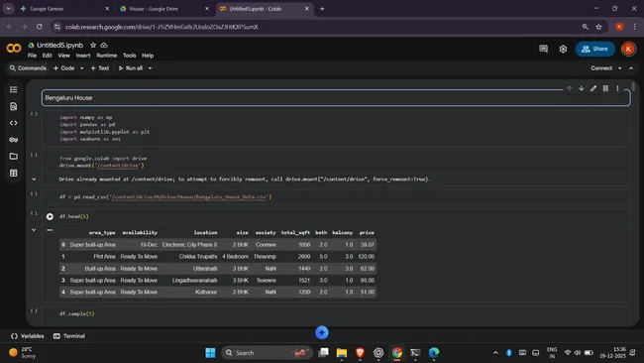
Task: View site information icon in address bar
Action: click(57, 27)
